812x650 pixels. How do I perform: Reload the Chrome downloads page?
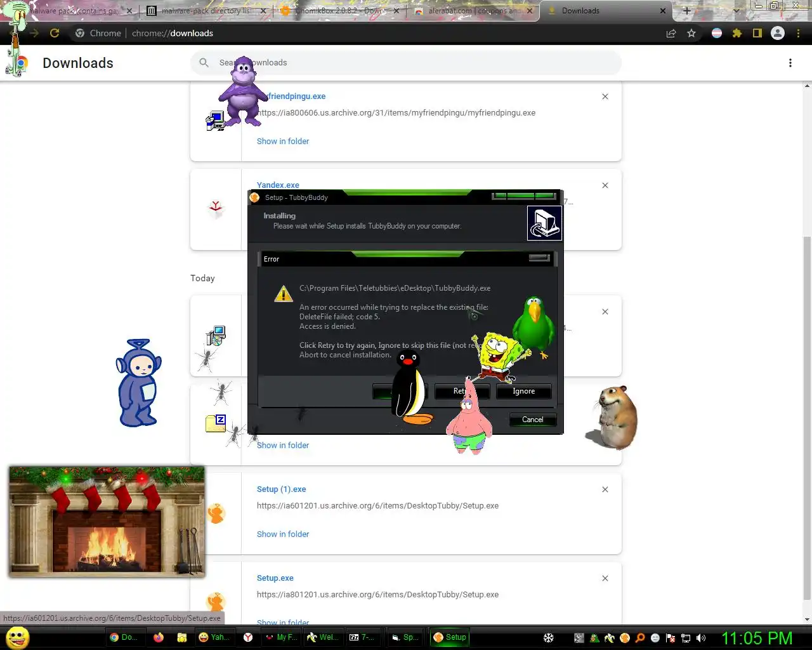coord(55,33)
